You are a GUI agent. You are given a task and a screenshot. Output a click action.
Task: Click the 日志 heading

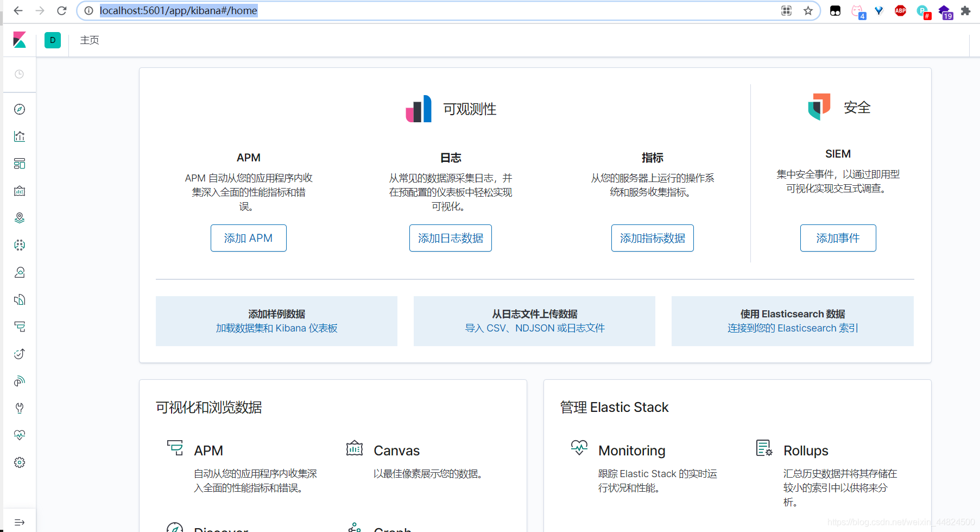point(451,158)
